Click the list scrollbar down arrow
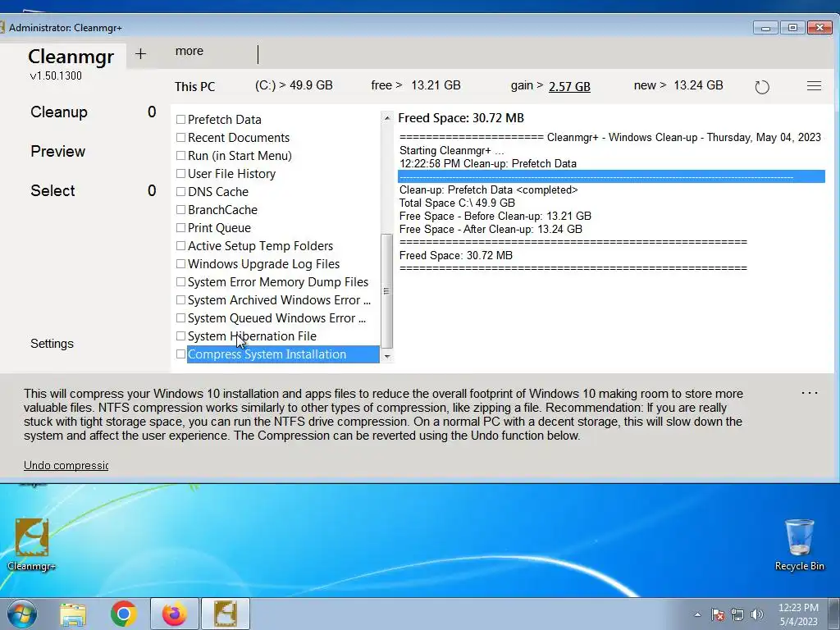 [x=387, y=356]
